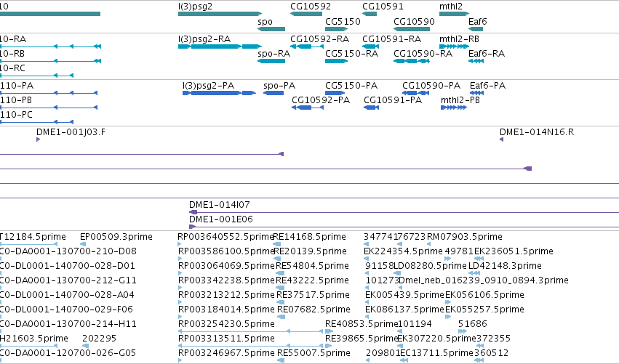Click the mthl2-PB protein label
The height and width of the screenshot is (364, 619).
pyautogui.click(x=460, y=100)
